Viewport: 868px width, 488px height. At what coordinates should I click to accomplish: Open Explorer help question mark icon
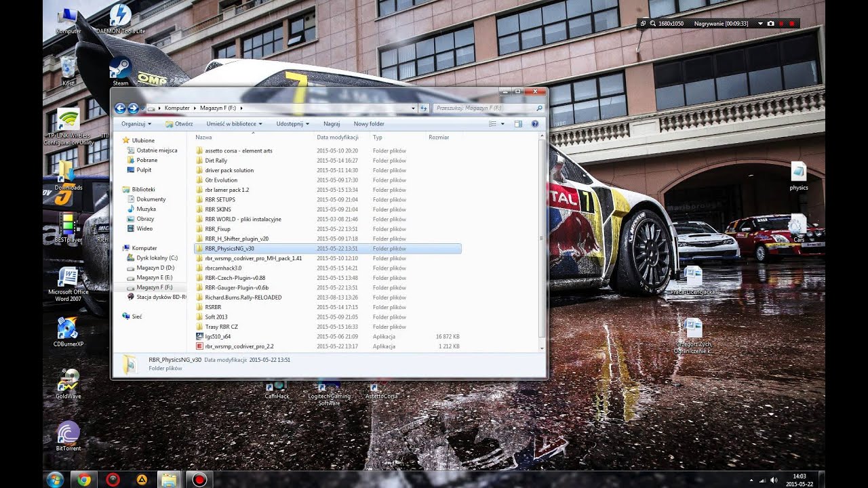click(535, 124)
